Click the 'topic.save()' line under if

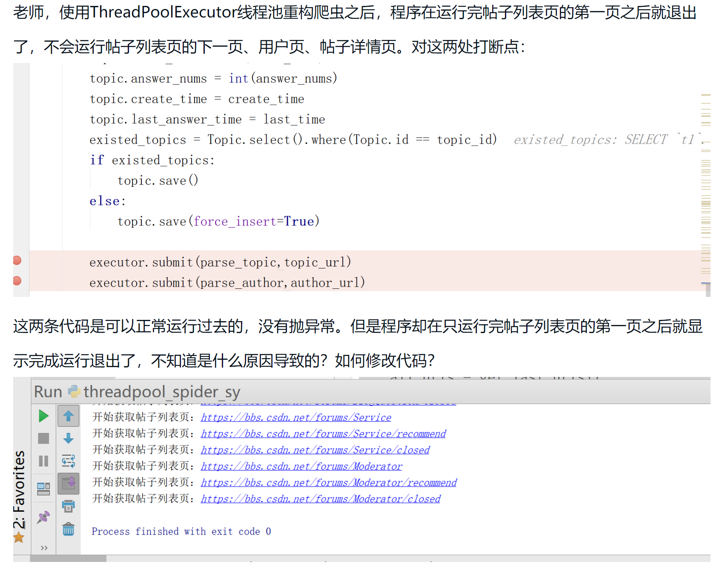[158, 180]
